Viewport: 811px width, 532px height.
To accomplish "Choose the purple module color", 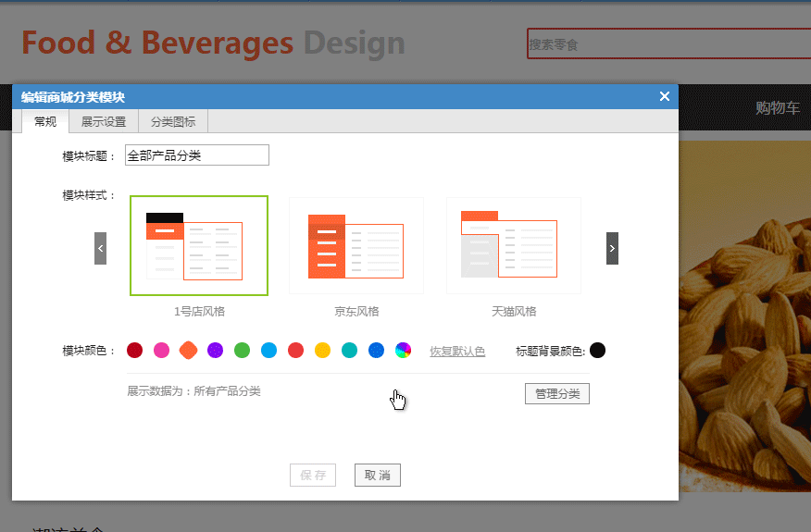I will [215, 350].
